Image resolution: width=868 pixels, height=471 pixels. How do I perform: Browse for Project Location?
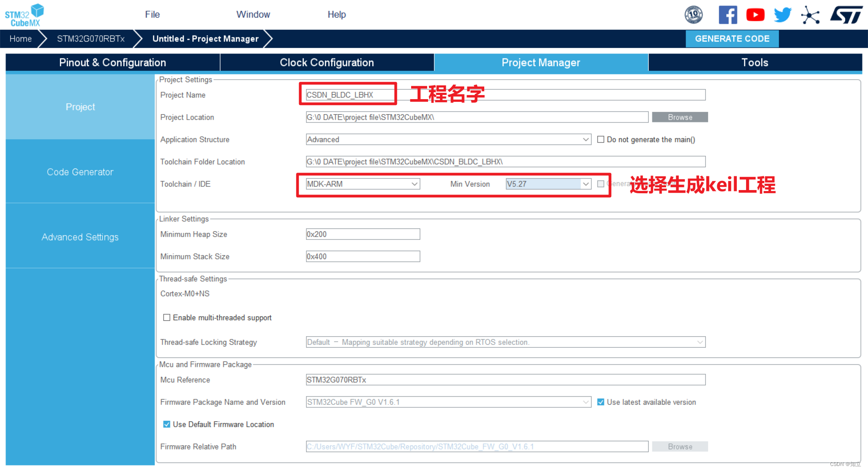680,117
